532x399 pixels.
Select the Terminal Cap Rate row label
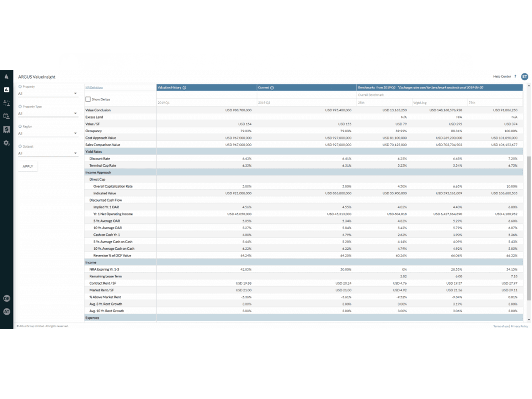pyautogui.click(x=103, y=166)
